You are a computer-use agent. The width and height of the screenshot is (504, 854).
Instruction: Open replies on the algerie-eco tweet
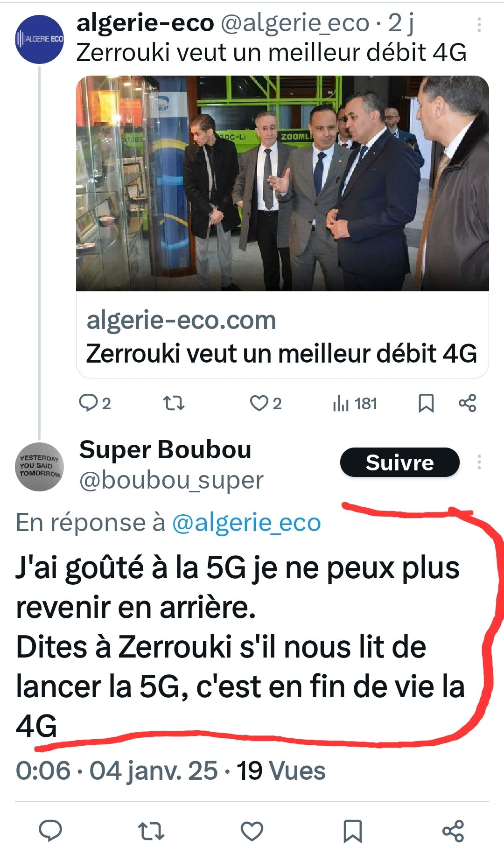click(x=95, y=403)
